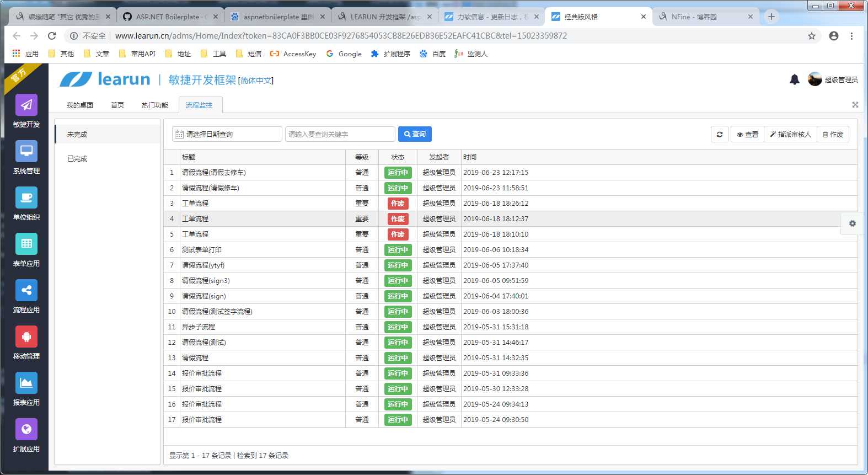Image resolution: width=868 pixels, height=475 pixels.
Task: Open the 扩展程序 bookmark
Action: coord(390,54)
